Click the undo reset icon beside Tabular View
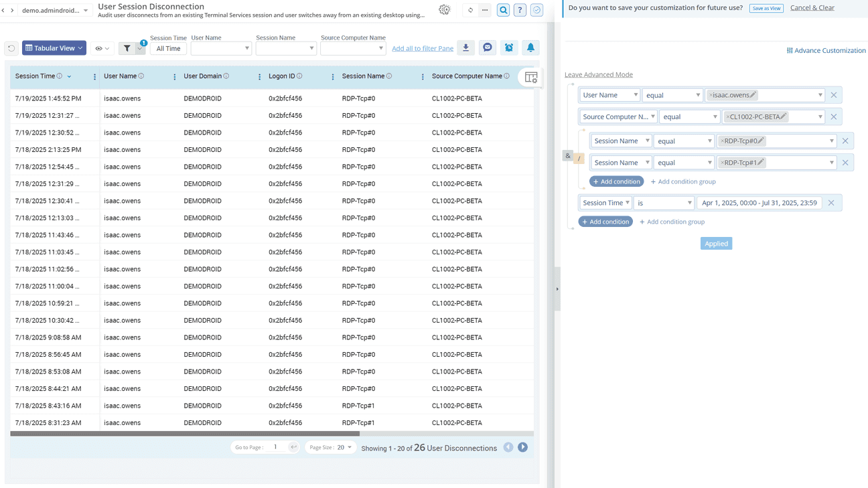Image resolution: width=868 pixels, height=488 pixels. [11, 48]
